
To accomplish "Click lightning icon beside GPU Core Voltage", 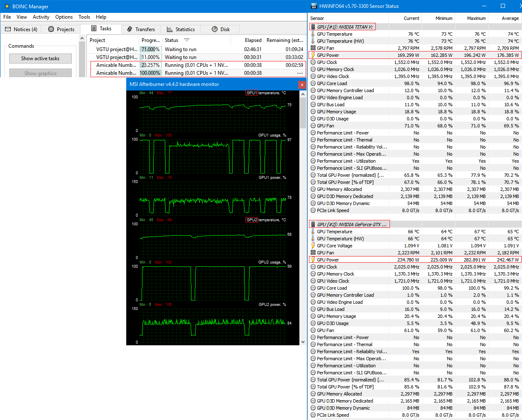I will (x=313, y=246).
